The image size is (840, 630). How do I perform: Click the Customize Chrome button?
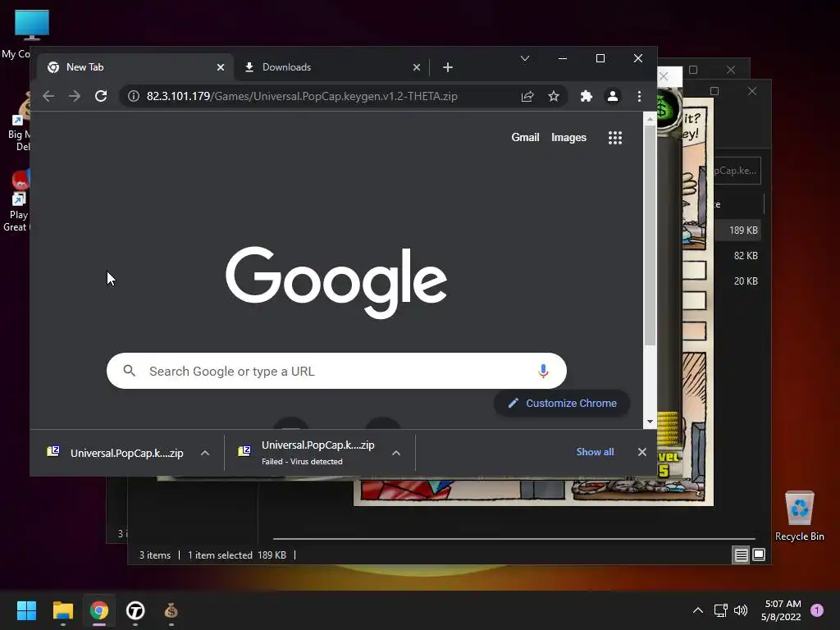pos(562,403)
